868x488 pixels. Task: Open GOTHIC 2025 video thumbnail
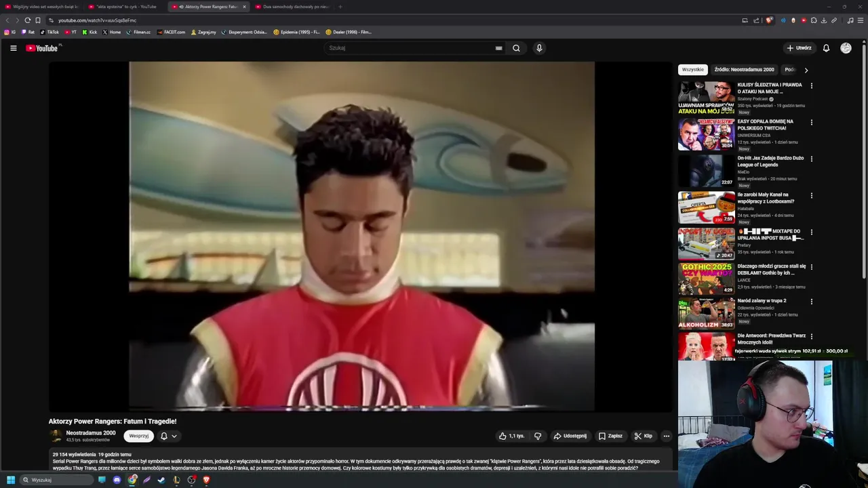click(707, 278)
